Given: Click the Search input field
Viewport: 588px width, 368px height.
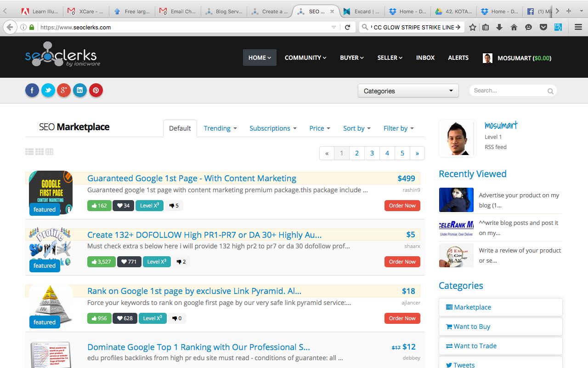Looking at the screenshot, I should point(508,91).
